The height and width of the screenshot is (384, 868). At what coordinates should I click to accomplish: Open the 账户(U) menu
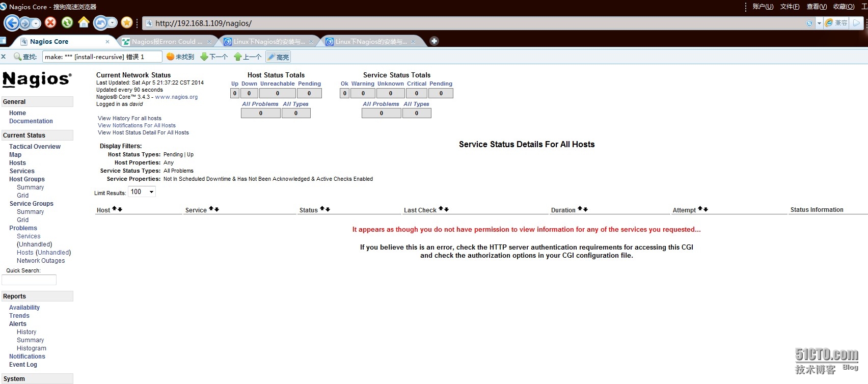point(763,7)
